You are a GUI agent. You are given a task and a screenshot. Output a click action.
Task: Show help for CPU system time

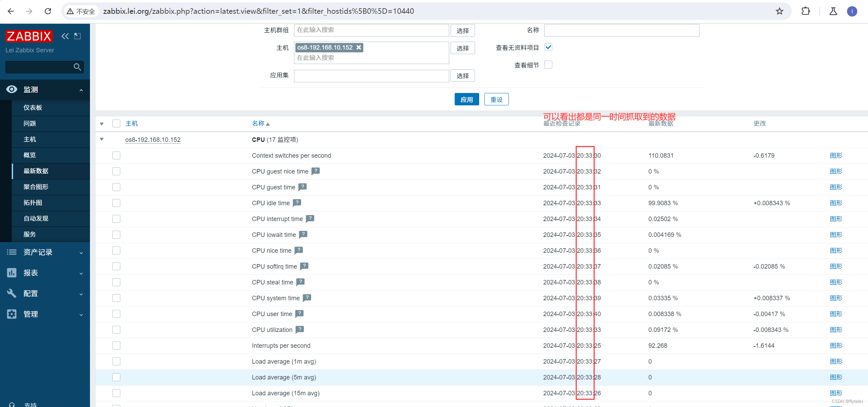click(307, 298)
